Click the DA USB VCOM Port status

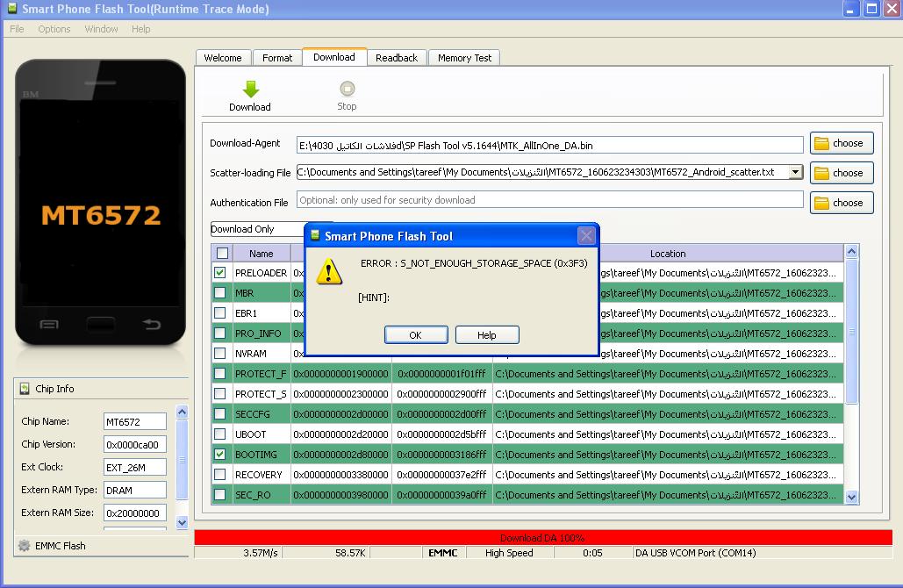[695, 553]
